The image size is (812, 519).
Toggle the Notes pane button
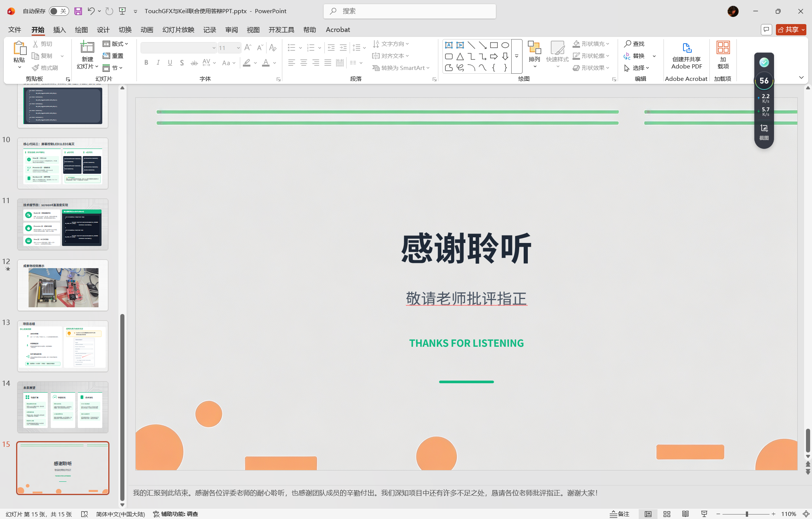pyautogui.click(x=620, y=514)
